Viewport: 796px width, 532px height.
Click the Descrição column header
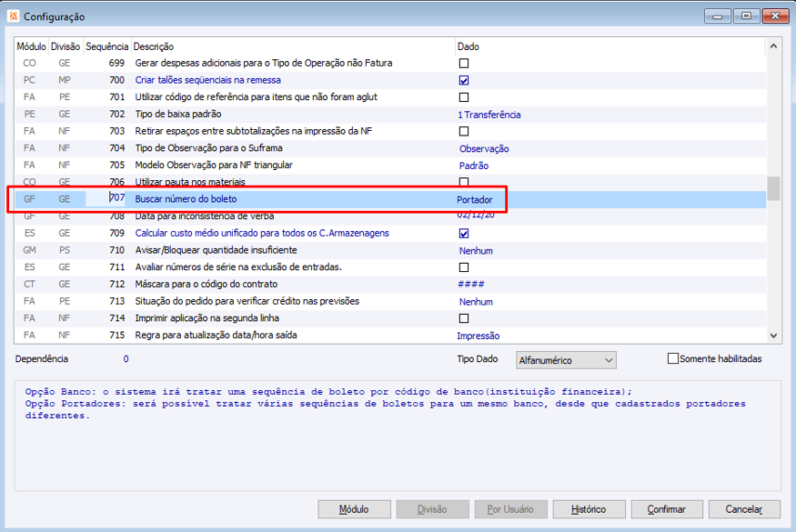point(293,46)
